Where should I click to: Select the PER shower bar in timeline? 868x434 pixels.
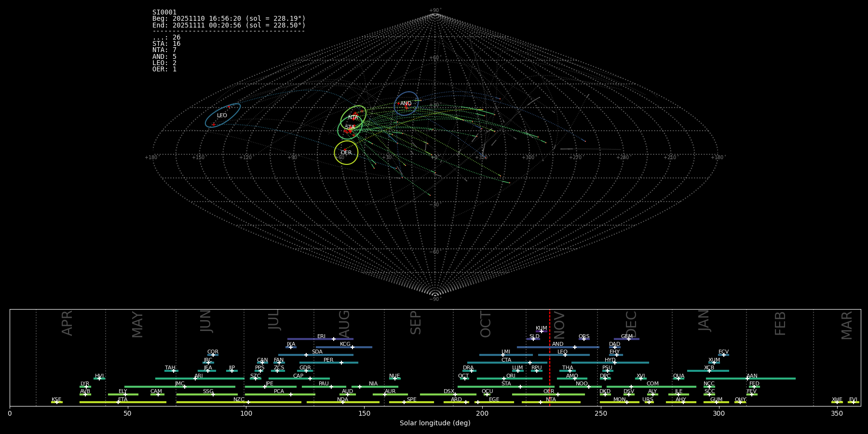click(329, 362)
